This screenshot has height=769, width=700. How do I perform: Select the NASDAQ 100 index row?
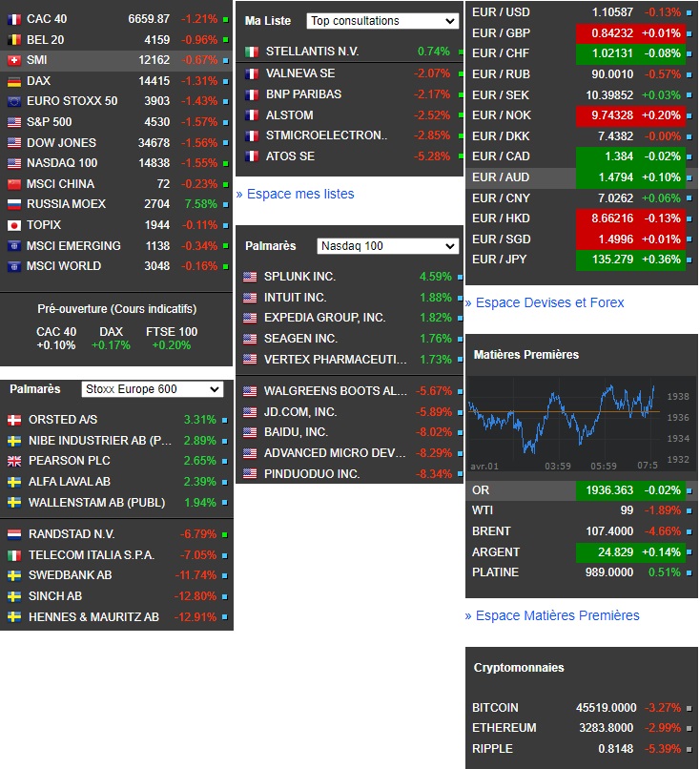(116, 163)
